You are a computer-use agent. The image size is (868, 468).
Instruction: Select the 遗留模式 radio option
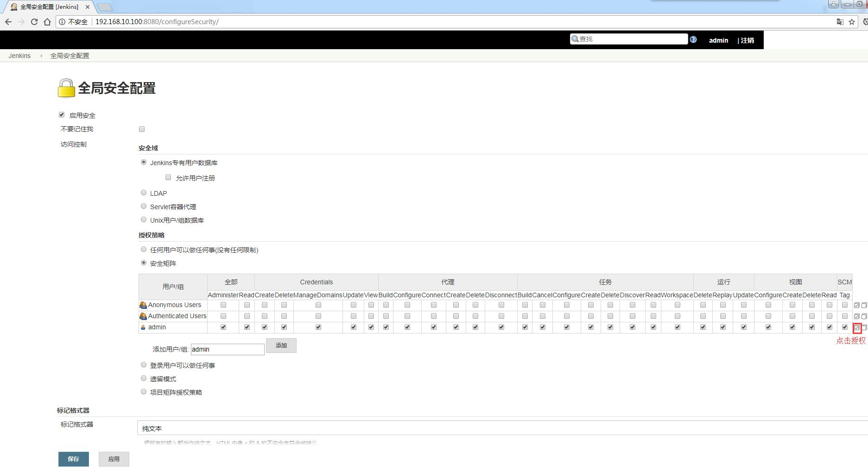(144, 378)
